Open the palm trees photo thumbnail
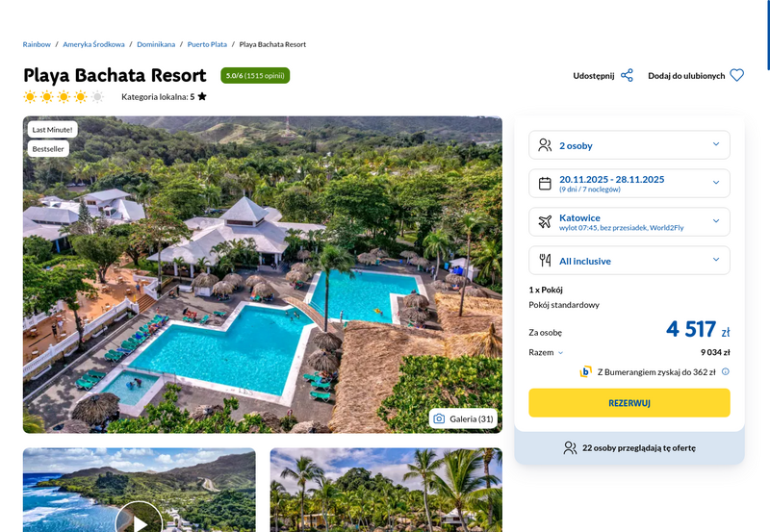The width and height of the screenshot is (770, 532). click(x=386, y=490)
